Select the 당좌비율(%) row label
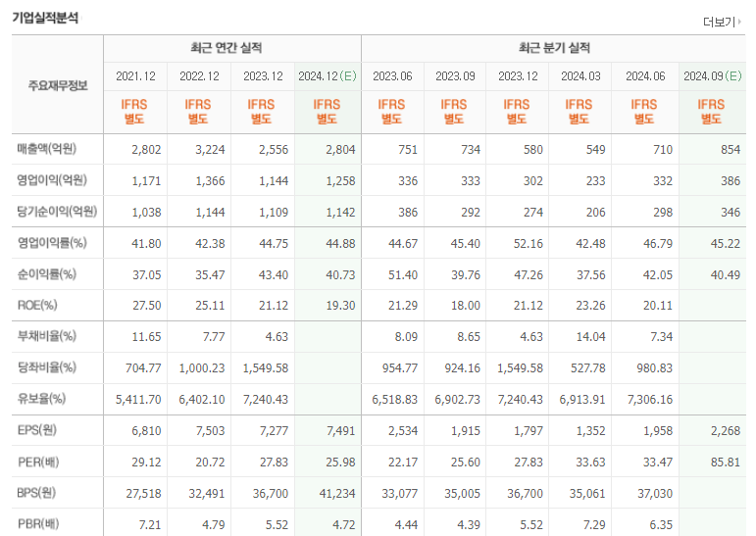The image size is (756, 536). [x=47, y=367]
